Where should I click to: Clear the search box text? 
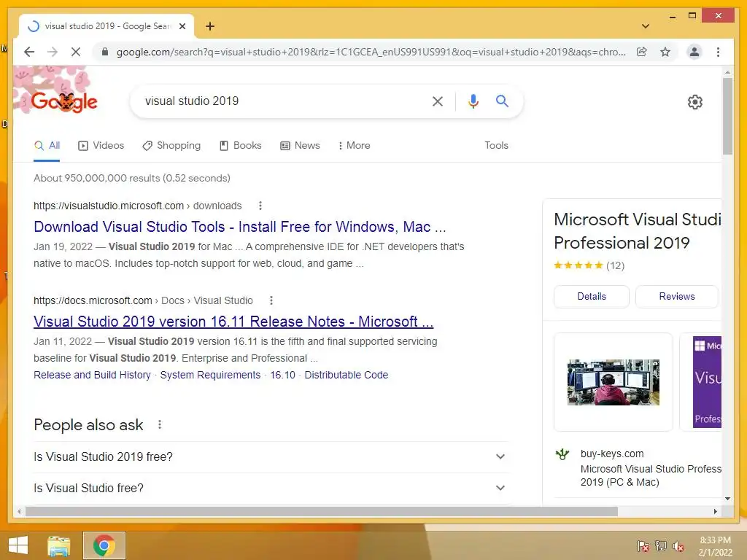click(438, 101)
